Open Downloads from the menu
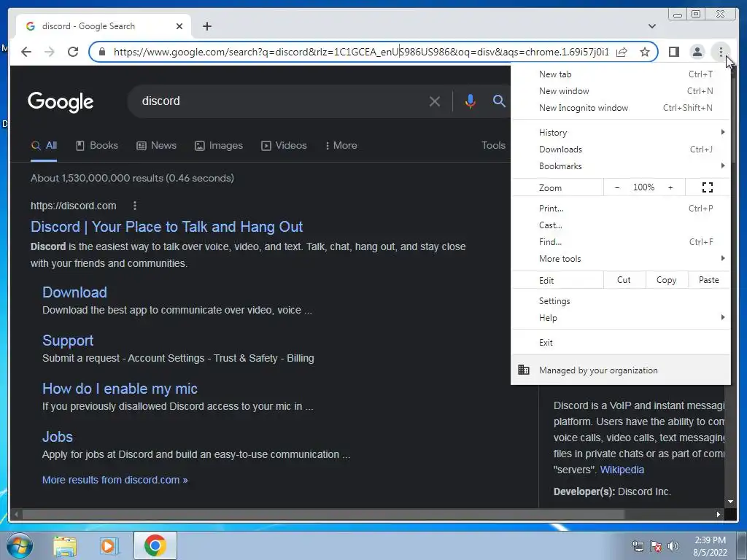The height and width of the screenshot is (560, 747). (621, 149)
